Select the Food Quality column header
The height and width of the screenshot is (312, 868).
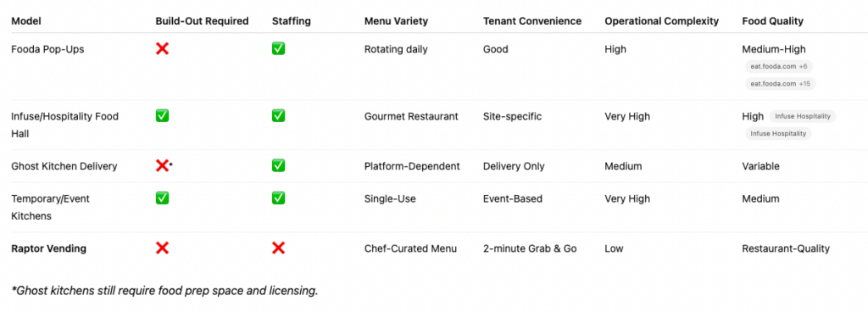773,21
